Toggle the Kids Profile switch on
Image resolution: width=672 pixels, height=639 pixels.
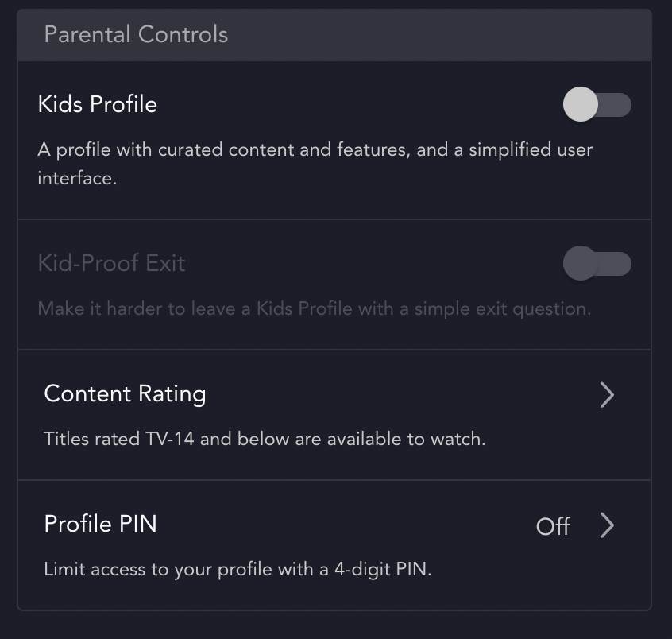tap(597, 104)
